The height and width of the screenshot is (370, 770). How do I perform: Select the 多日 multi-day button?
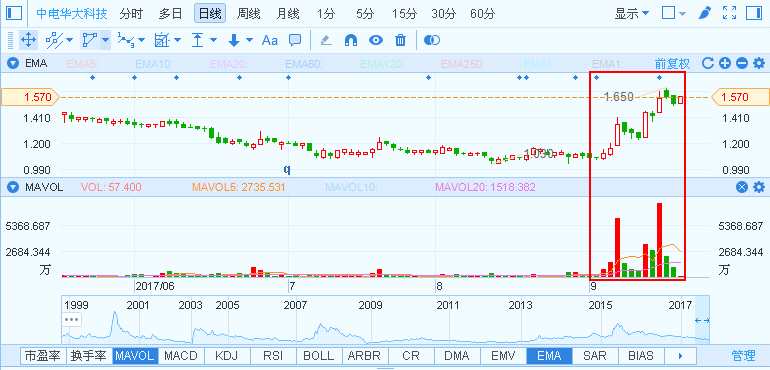[170, 14]
